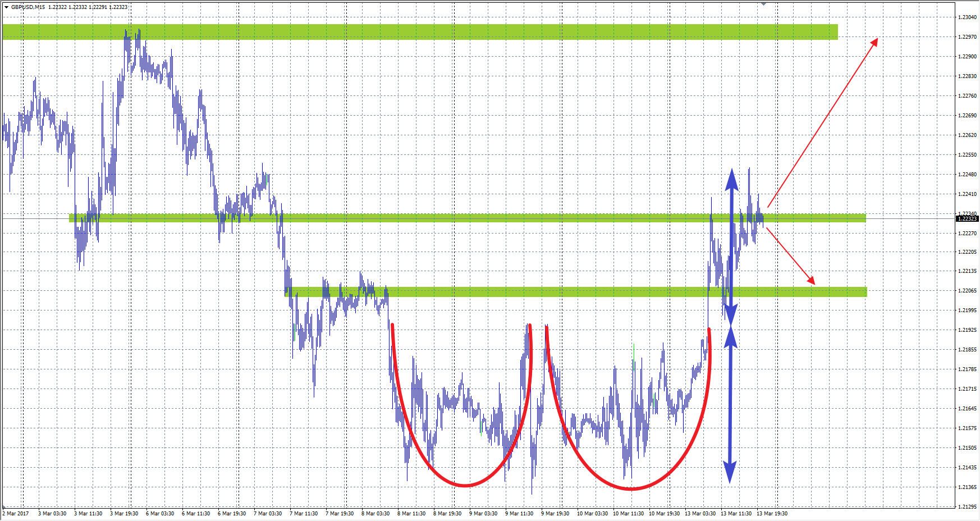This screenshot has width=980, height=521.
Task: Click the 1.22830 price axis label
Action: click(968, 76)
